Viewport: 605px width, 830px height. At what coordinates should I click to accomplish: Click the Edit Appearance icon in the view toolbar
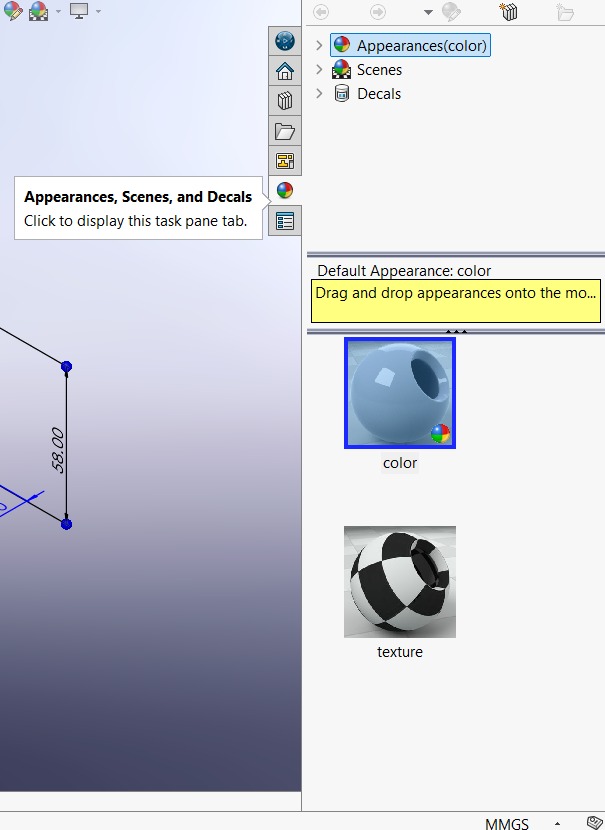(13, 11)
